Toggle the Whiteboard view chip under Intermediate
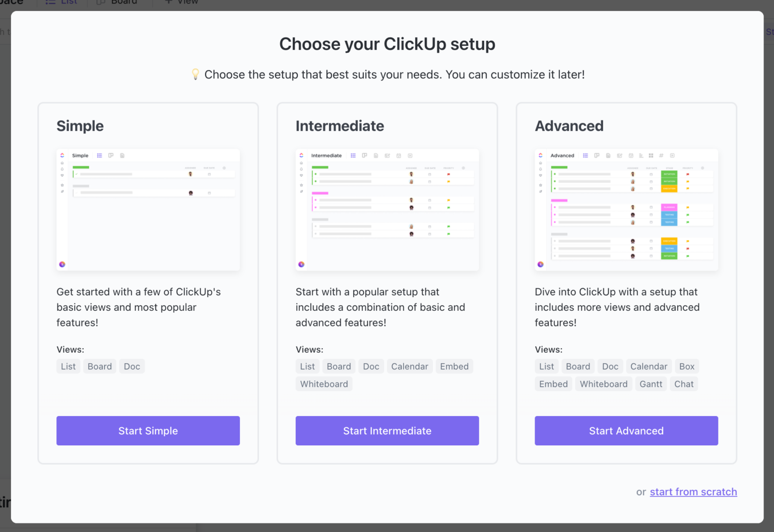 pyautogui.click(x=324, y=383)
